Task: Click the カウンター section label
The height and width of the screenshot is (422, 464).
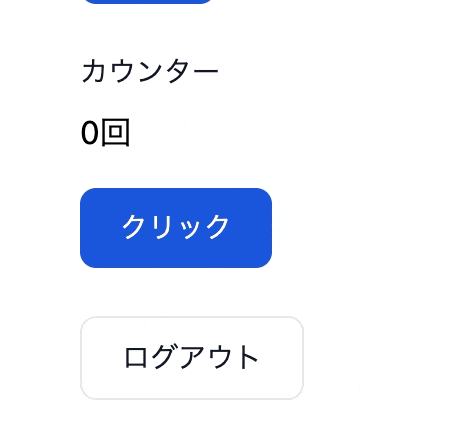Action: click(150, 71)
